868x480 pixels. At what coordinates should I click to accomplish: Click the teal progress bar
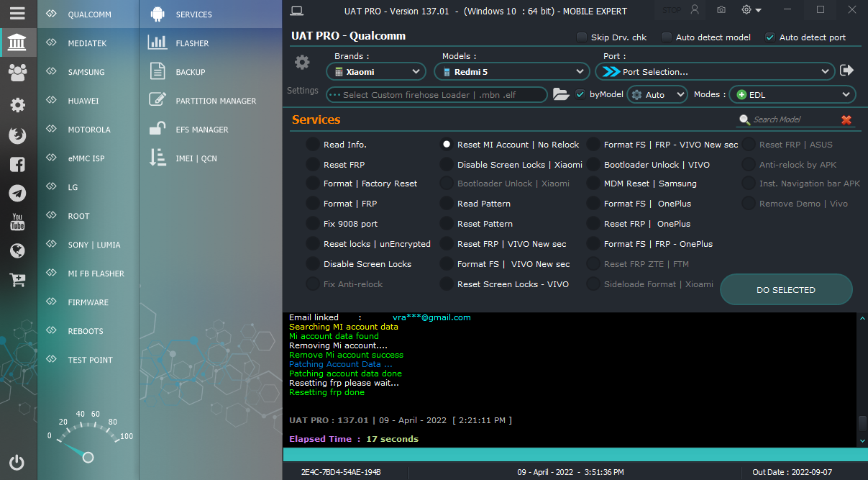[575, 455]
